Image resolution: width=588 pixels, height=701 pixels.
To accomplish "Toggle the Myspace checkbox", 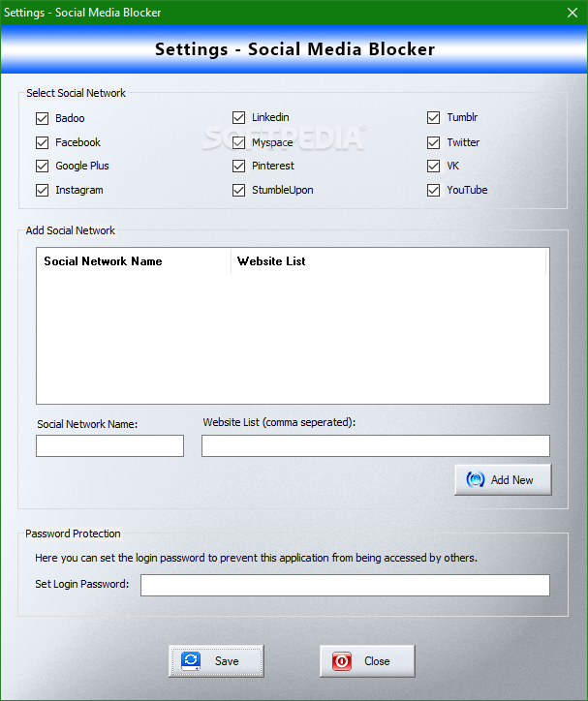I will (238, 142).
